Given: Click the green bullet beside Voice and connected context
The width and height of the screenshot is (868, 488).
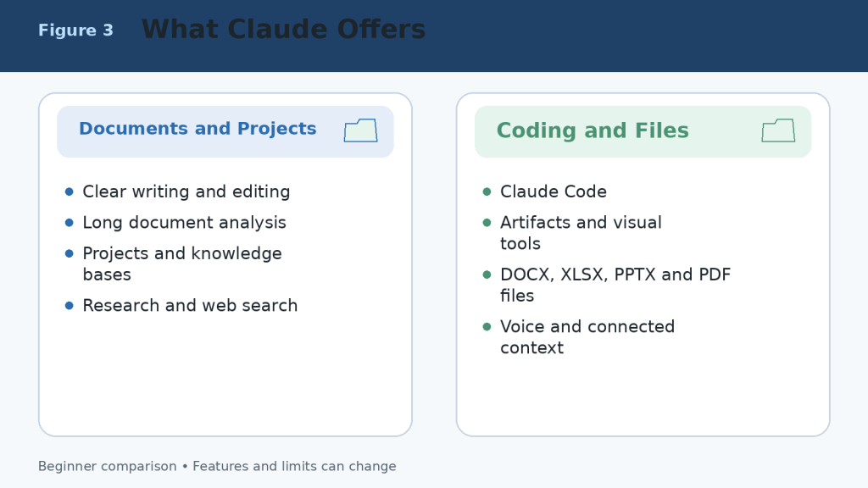Looking at the screenshot, I should point(487,326).
